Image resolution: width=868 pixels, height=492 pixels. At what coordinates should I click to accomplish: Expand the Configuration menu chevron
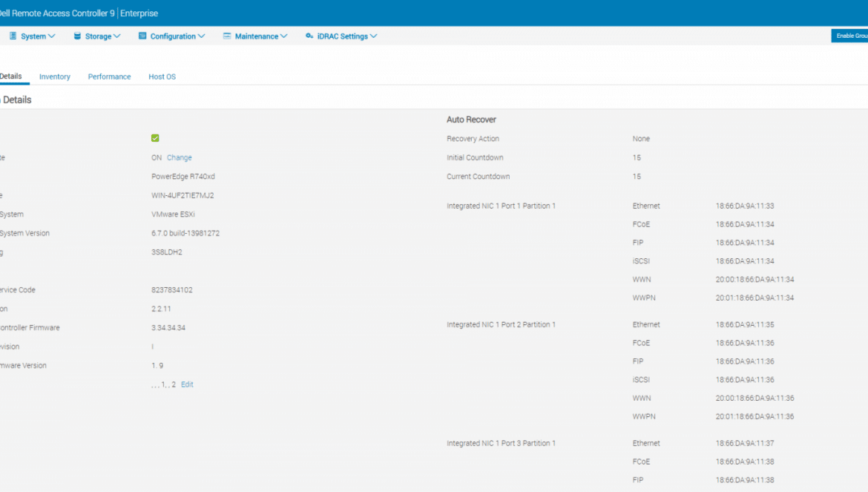tap(202, 36)
